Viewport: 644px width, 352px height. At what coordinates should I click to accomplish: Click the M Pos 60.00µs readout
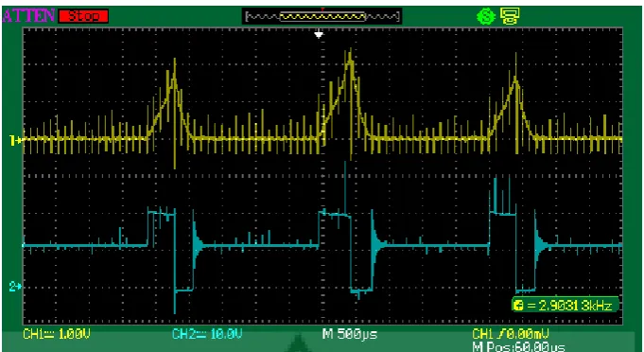tap(519, 347)
